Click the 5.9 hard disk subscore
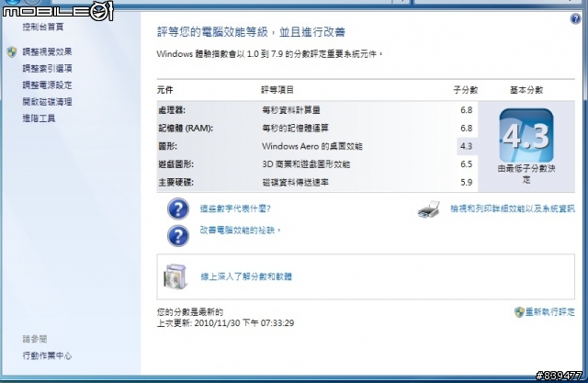This screenshot has width=588, height=383. [x=466, y=183]
